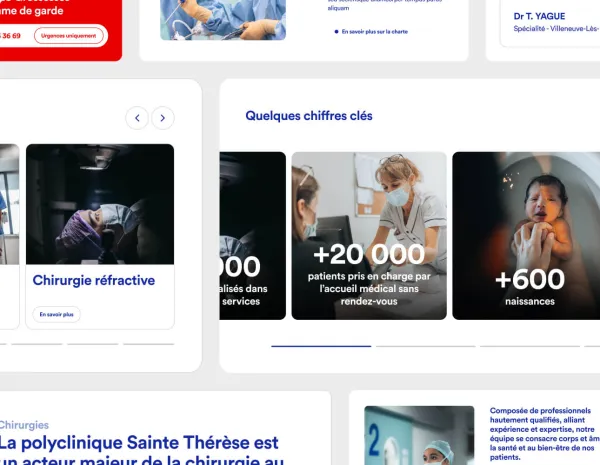Image resolution: width=600 pixels, height=465 pixels.
Task: Click the 'Quelques chiffres clés' heading
Action: pyautogui.click(x=309, y=116)
